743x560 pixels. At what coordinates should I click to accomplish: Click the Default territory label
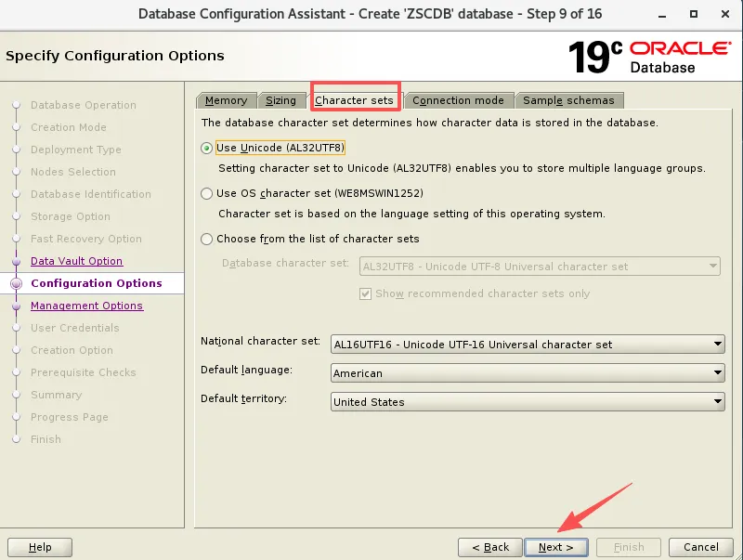pyautogui.click(x=243, y=399)
